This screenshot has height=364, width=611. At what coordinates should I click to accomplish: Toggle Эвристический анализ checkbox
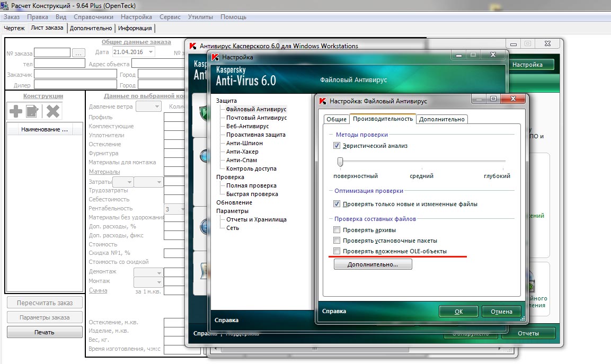(337, 146)
